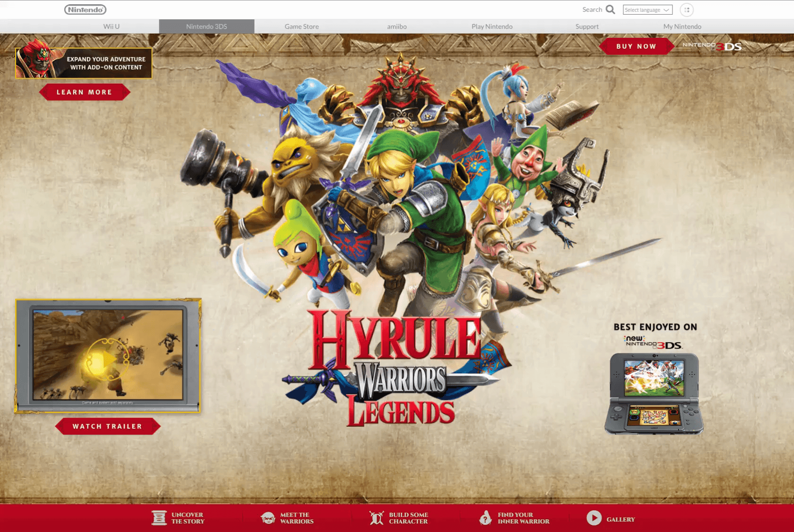
Task: Click the New Nintendo 3DS console image
Action: pyautogui.click(x=654, y=393)
